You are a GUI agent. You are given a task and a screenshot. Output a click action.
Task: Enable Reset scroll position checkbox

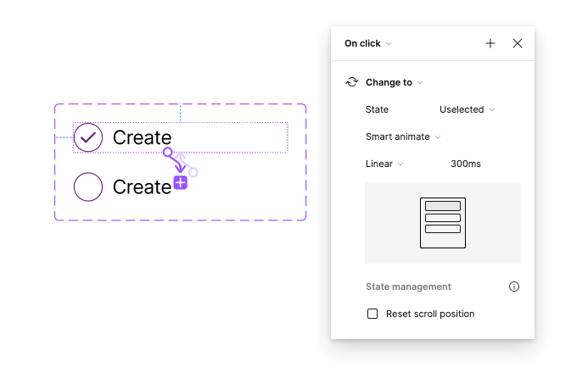[372, 314]
